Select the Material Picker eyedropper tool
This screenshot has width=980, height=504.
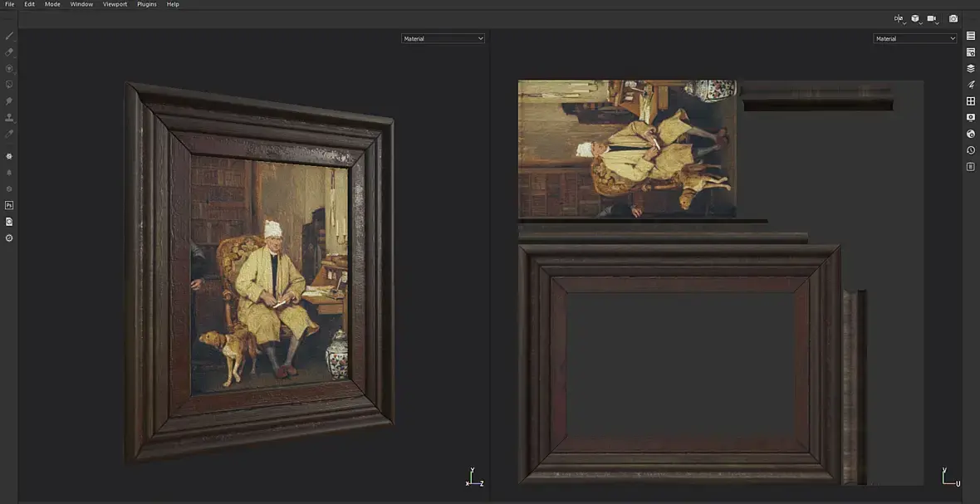point(9,134)
